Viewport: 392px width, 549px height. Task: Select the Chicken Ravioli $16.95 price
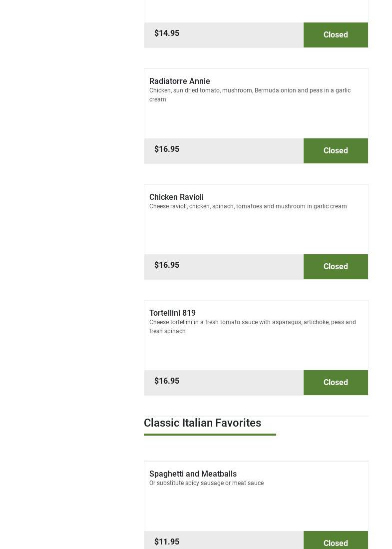167,265
